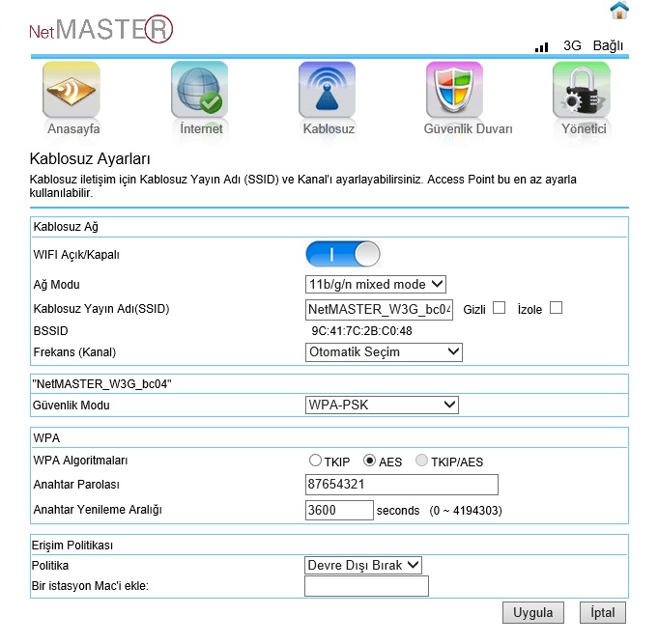658x644 pixels.
Task: Toggle the WIFI Açık/Kapalı switch
Action: tap(343, 254)
